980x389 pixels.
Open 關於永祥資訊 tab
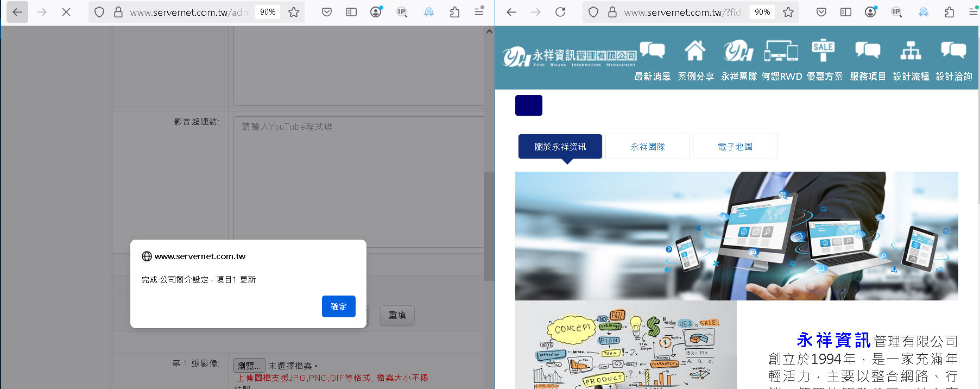560,147
